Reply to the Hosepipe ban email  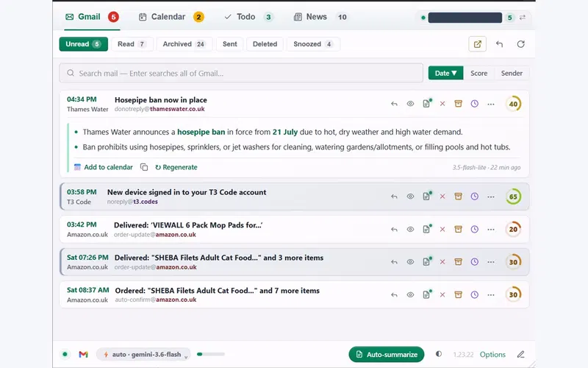(x=394, y=104)
